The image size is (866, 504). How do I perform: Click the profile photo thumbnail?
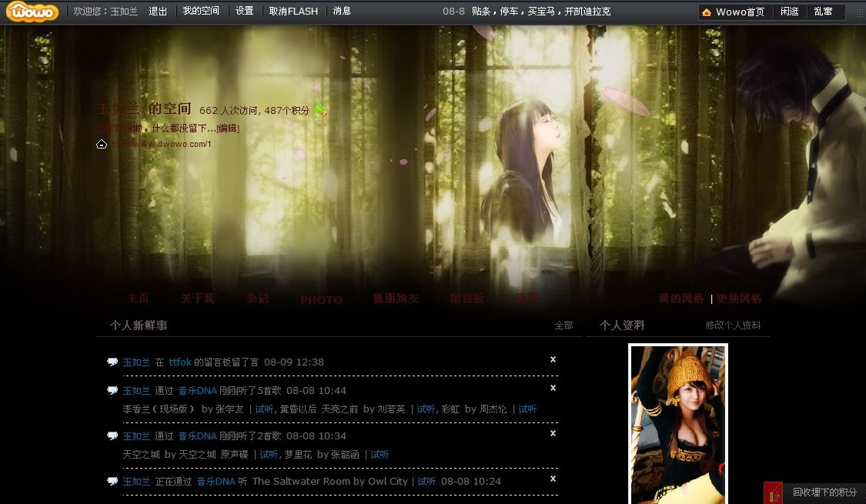[678, 424]
